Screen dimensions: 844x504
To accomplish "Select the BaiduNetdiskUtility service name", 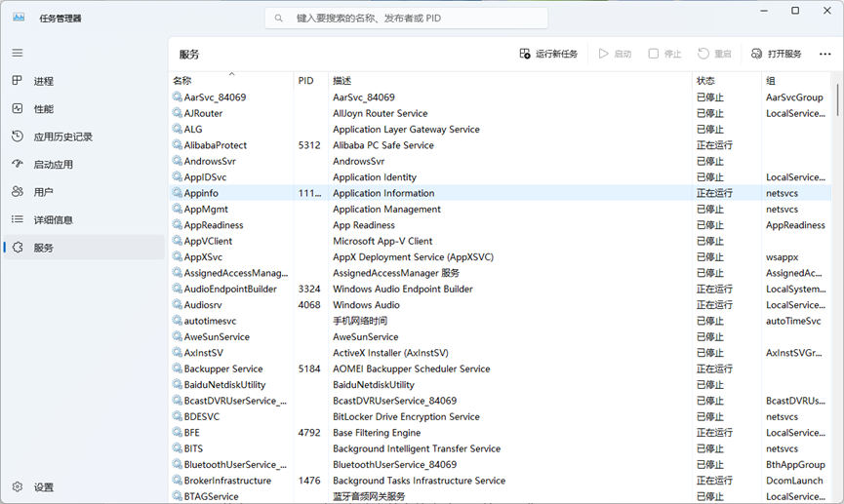I will click(x=225, y=385).
